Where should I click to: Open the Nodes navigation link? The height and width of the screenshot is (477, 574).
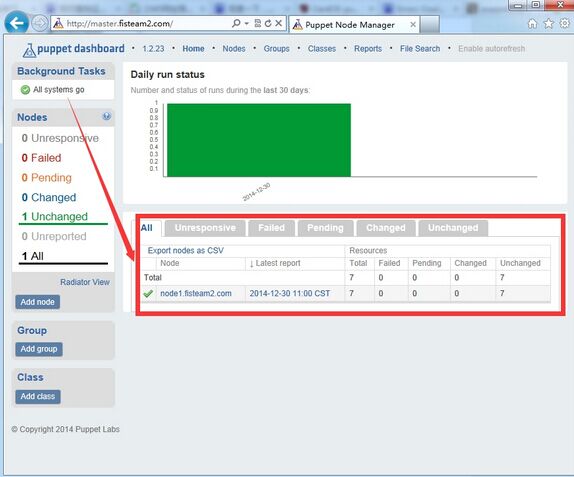[x=234, y=49]
